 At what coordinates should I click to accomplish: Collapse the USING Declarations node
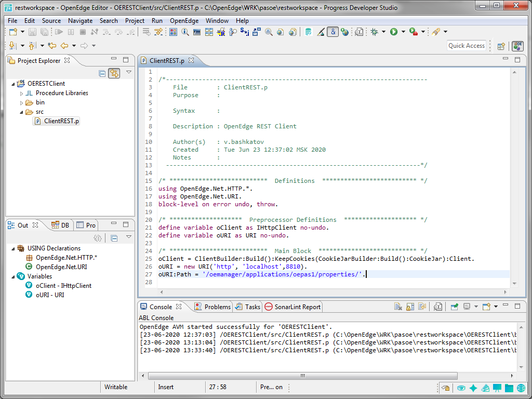13,249
